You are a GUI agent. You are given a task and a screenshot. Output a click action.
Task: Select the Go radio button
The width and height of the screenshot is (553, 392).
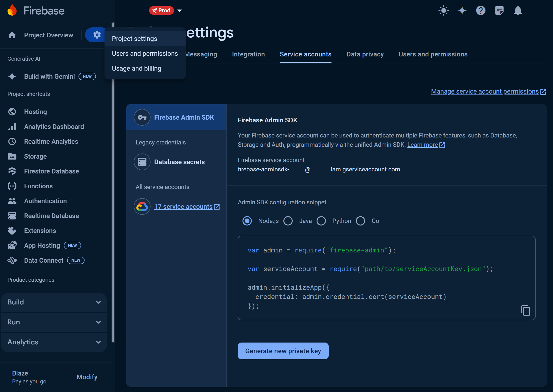(x=360, y=221)
